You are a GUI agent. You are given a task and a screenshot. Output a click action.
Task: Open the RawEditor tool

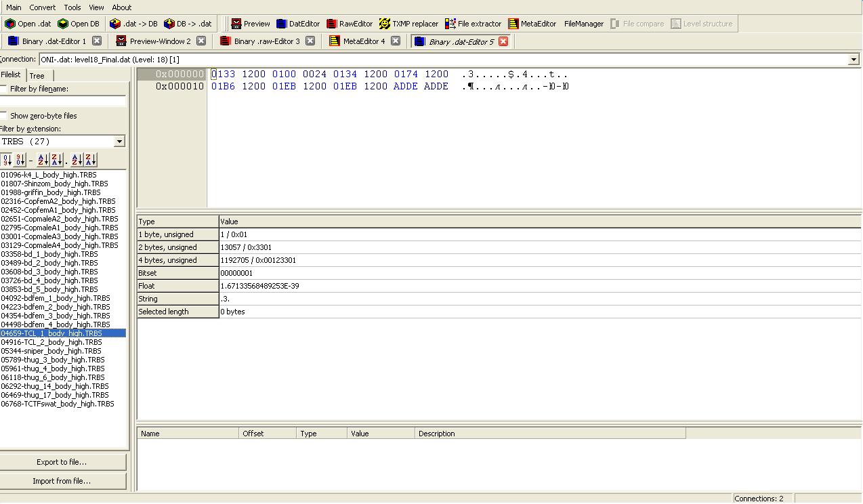[x=349, y=24]
